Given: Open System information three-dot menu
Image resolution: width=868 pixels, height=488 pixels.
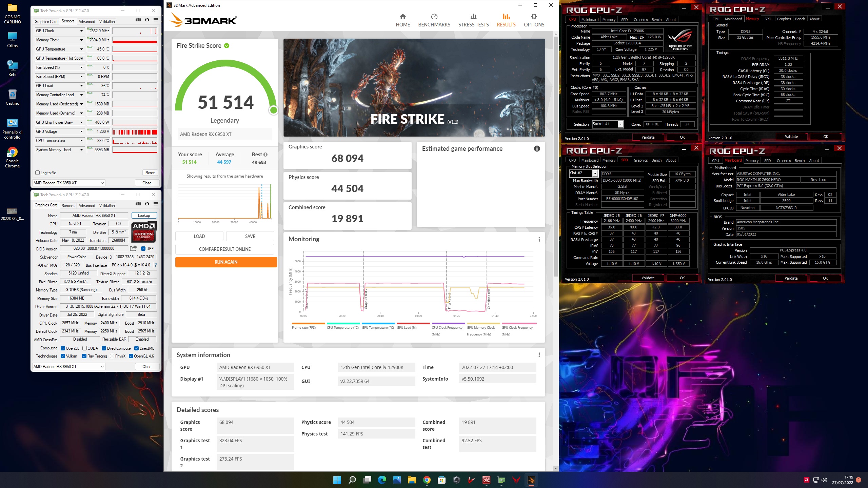Looking at the screenshot, I should click(539, 355).
